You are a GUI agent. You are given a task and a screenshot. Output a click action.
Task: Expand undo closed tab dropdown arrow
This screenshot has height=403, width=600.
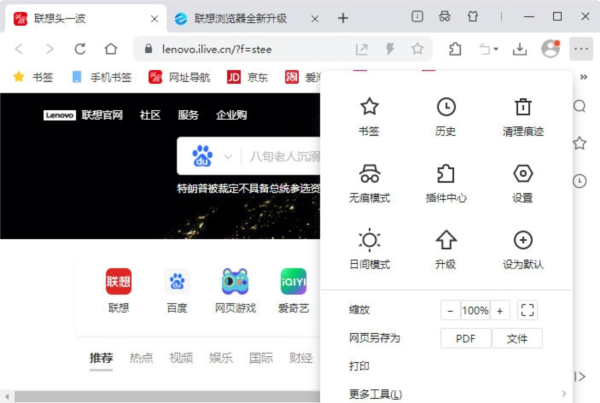coord(496,49)
